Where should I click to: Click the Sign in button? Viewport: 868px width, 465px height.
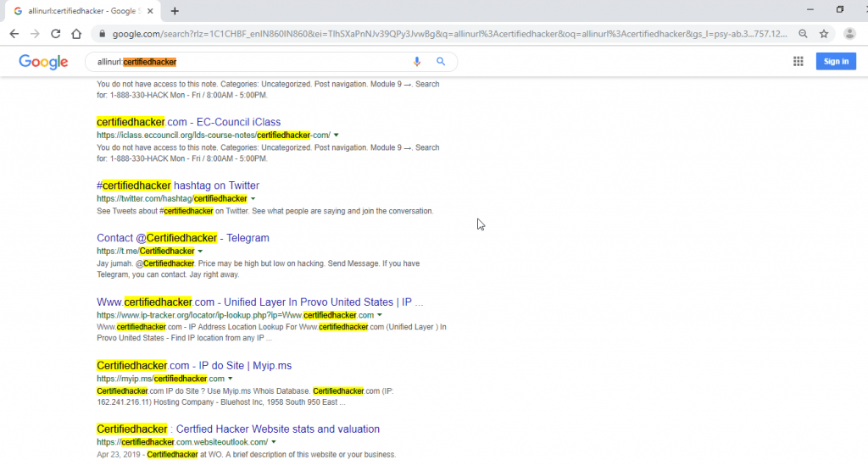pos(836,61)
